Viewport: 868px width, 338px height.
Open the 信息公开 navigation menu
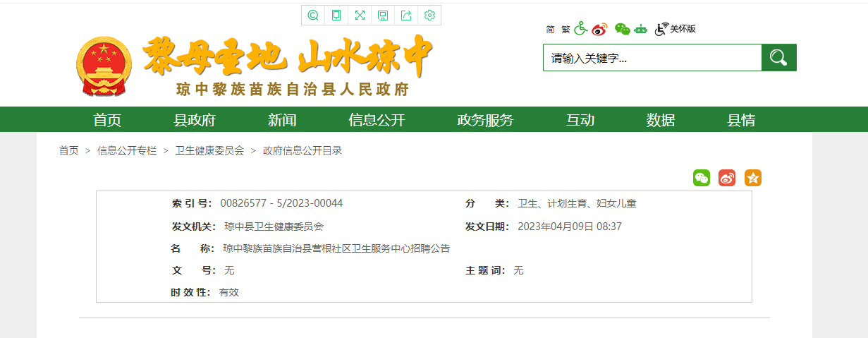coord(377,120)
